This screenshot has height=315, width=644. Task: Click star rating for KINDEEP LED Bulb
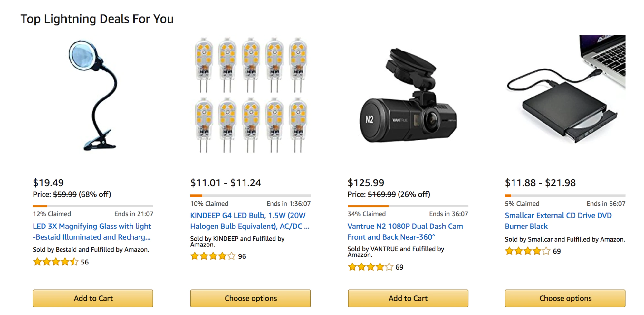coord(213,256)
